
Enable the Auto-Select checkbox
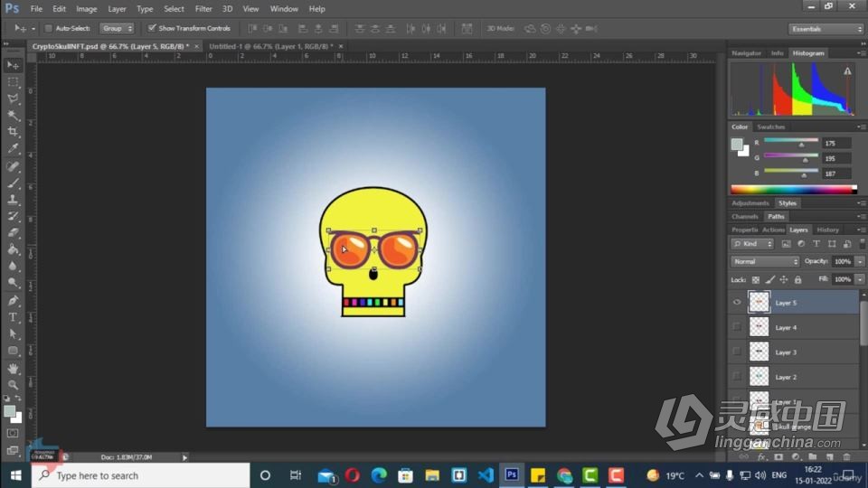pyautogui.click(x=48, y=28)
